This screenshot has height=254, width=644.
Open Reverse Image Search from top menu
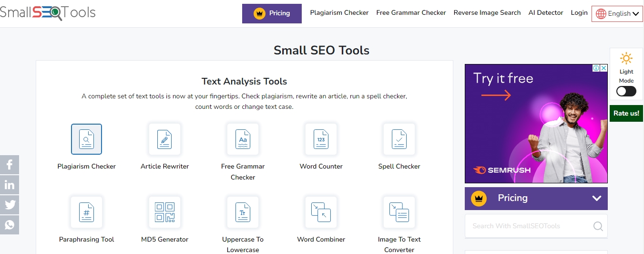pyautogui.click(x=487, y=13)
